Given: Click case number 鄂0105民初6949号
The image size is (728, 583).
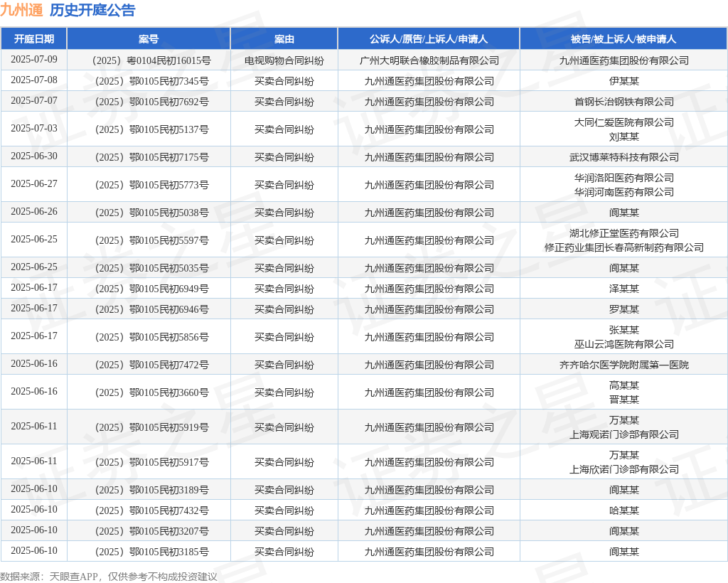Looking at the screenshot, I should point(151,289).
